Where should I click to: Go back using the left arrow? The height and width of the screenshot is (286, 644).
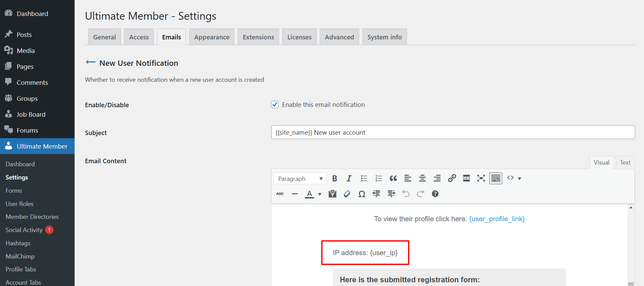coord(91,62)
